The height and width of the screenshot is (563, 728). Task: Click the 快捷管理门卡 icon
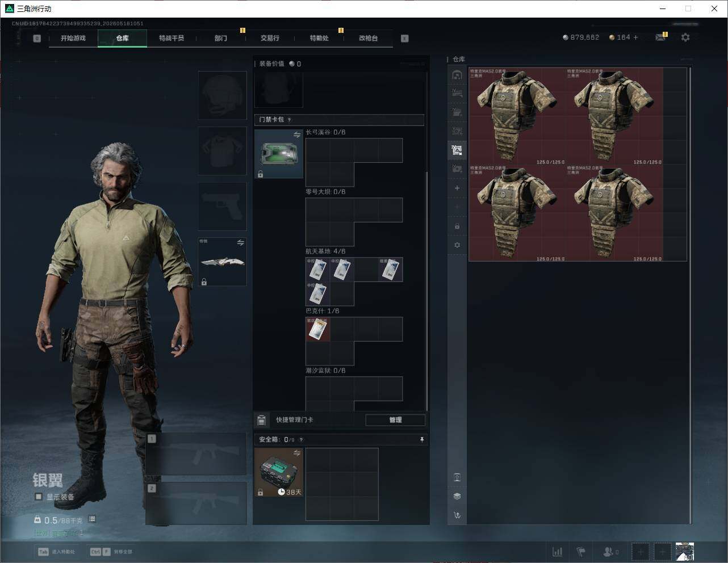[262, 420]
